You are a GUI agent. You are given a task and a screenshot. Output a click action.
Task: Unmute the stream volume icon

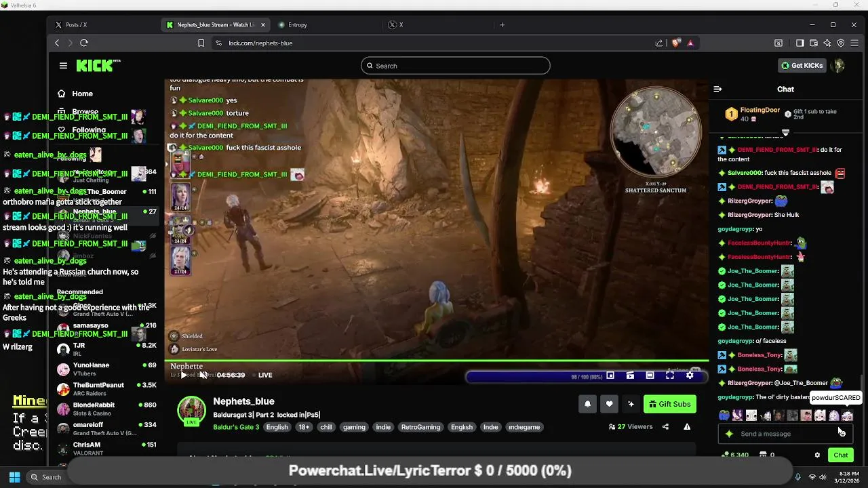[x=203, y=375]
